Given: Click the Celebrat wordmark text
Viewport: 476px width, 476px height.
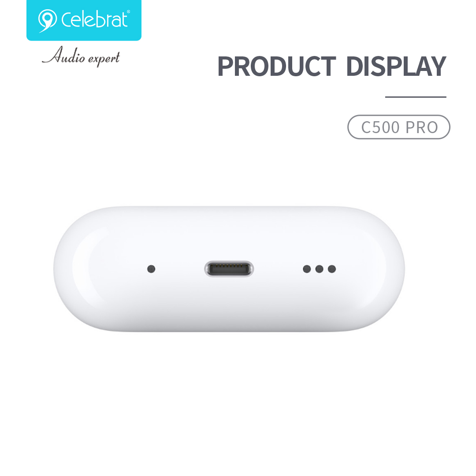Looking at the screenshot, I should [x=94, y=20].
